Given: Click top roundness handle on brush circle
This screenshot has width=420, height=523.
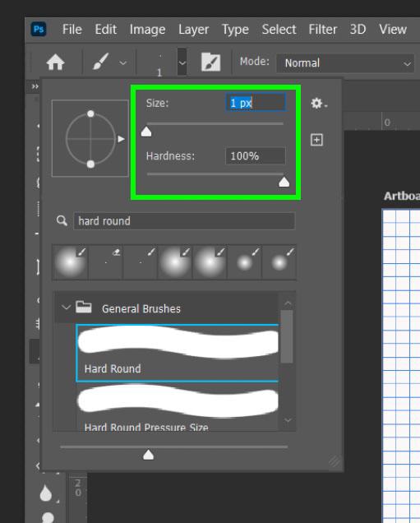Looking at the screenshot, I should click(x=90, y=113).
